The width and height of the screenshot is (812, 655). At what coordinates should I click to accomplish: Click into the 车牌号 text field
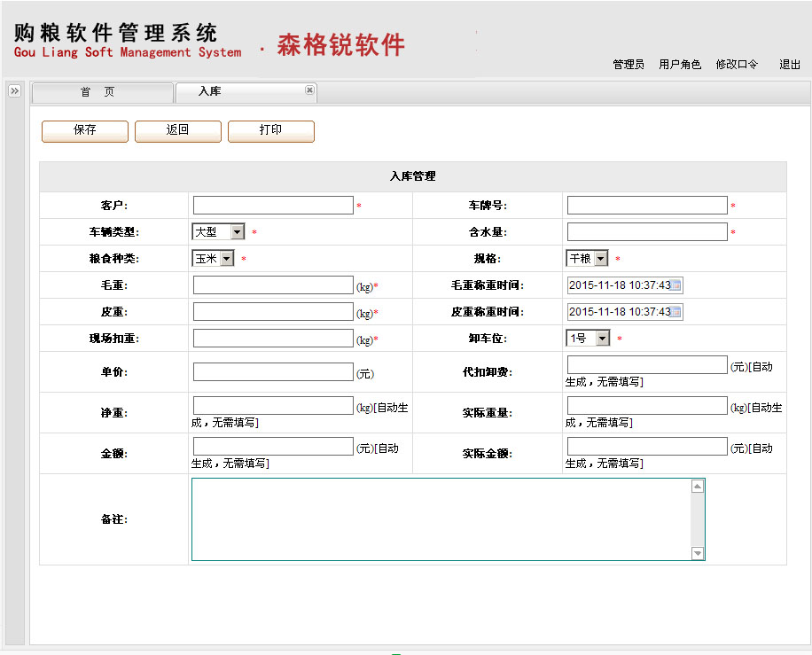pos(647,206)
